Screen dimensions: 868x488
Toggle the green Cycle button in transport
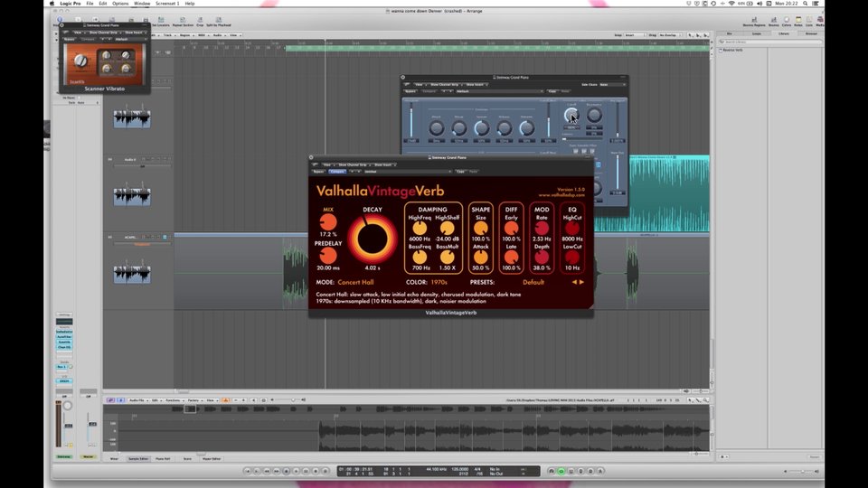point(561,471)
